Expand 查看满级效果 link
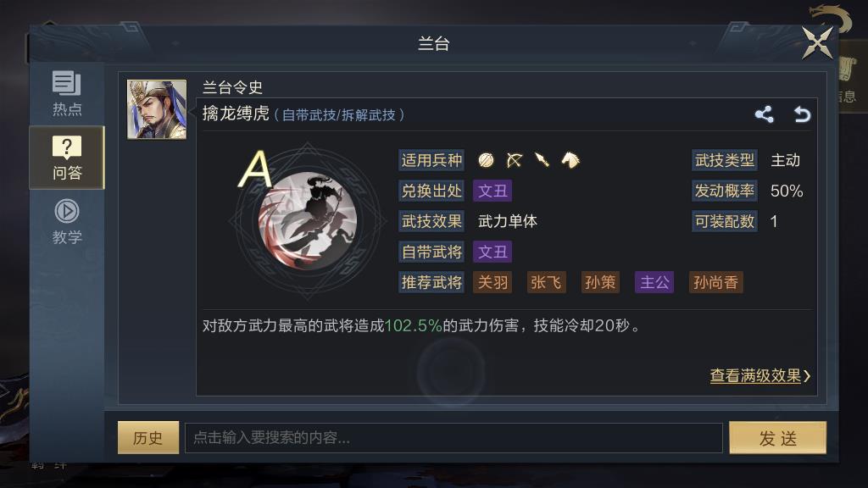Screen dimensions: 868x488 point(759,376)
